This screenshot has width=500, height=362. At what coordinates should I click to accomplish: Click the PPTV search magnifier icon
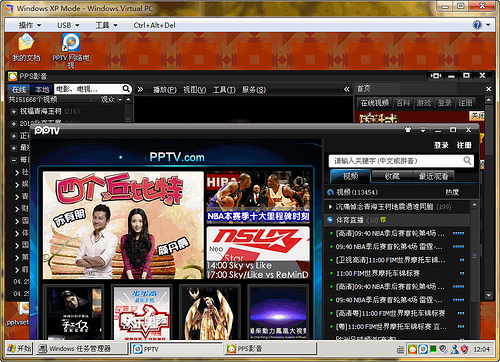point(467,161)
